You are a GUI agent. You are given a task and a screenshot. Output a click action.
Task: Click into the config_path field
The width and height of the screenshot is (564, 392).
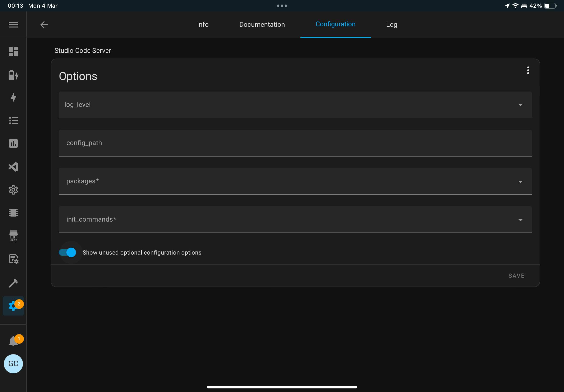pos(295,143)
